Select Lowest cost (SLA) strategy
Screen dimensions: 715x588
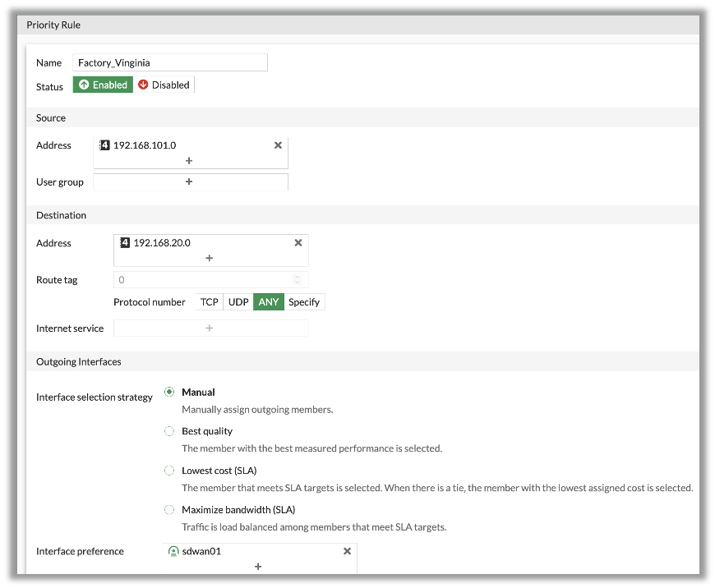169,471
